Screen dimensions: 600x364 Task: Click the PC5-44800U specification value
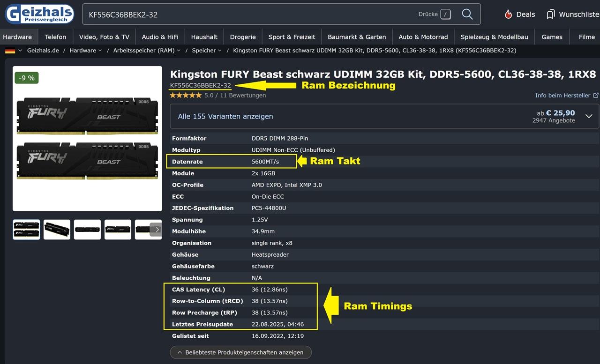pos(269,208)
